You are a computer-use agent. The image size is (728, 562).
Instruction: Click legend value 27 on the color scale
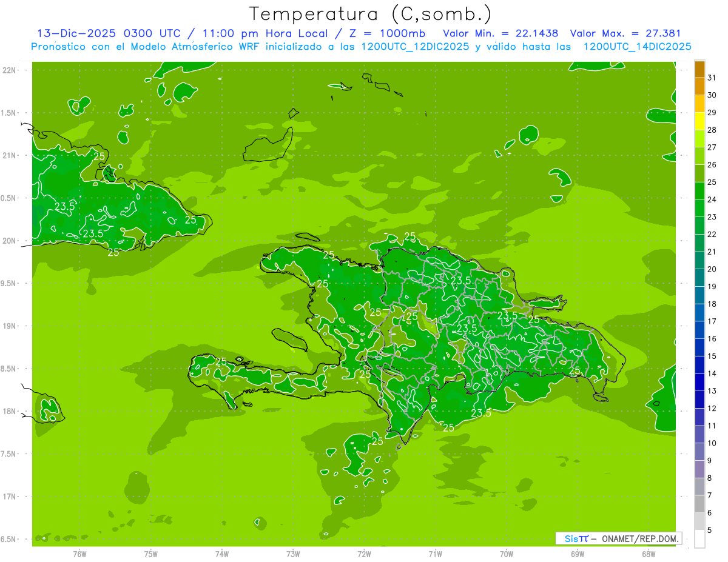(x=712, y=147)
